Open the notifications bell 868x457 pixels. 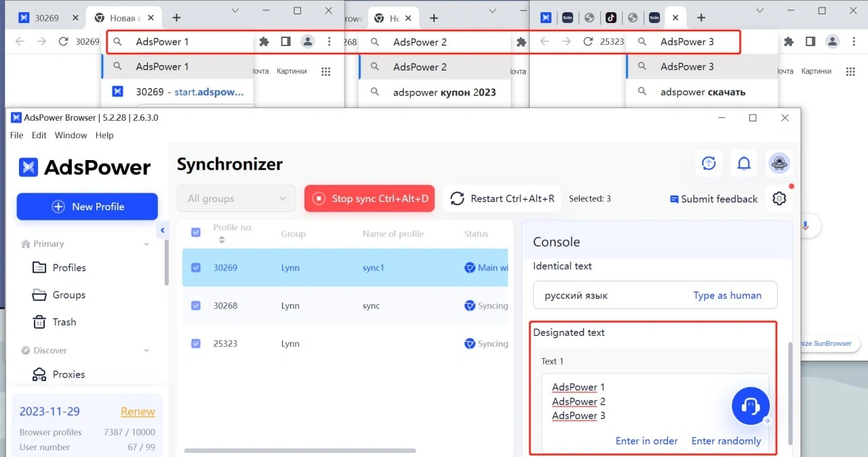744,163
